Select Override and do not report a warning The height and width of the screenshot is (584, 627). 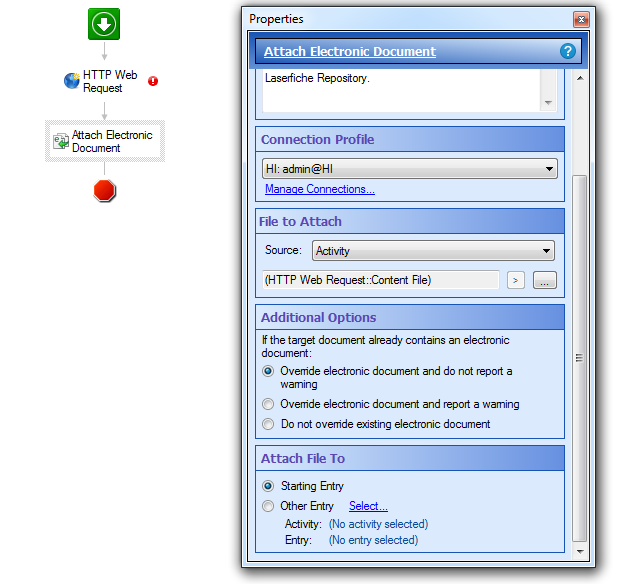click(268, 371)
